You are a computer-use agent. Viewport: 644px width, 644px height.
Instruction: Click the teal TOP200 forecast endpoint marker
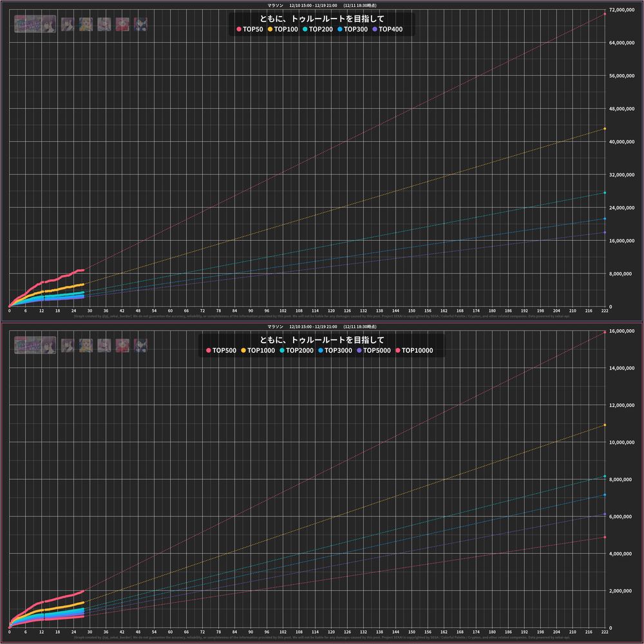point(605,193)
